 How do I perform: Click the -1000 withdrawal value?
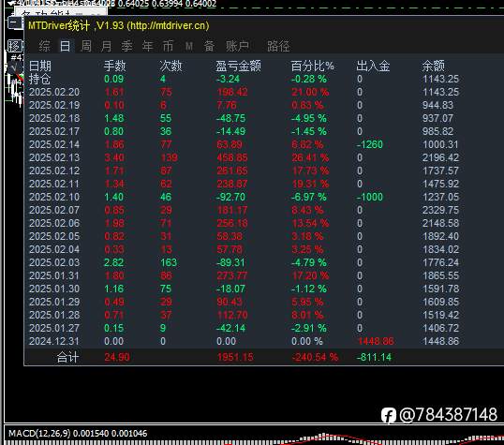pyautogui.click(x=370, y=197)
